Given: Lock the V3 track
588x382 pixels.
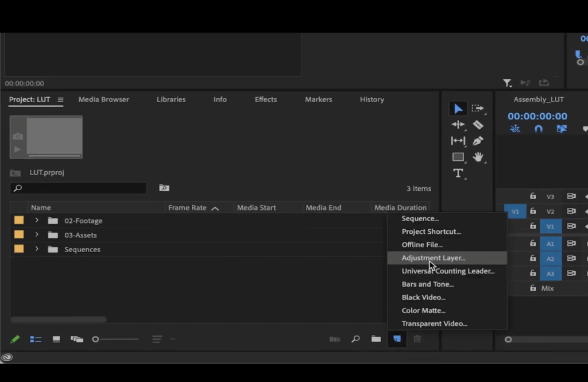Looking at the screenshot, I should pos(533,196).
